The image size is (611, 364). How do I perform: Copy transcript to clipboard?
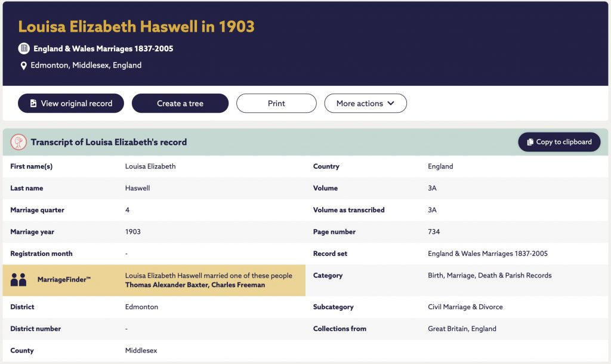click(x=559, y=142)
